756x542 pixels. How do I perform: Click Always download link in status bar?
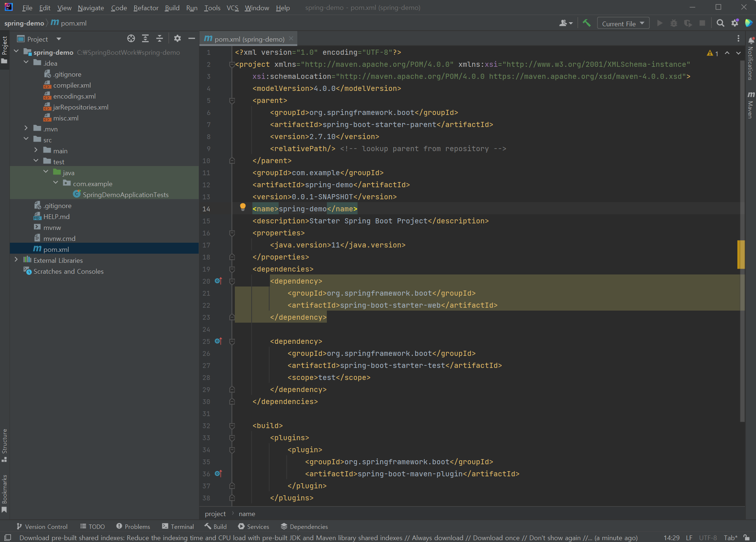click(x=438, y=538)
